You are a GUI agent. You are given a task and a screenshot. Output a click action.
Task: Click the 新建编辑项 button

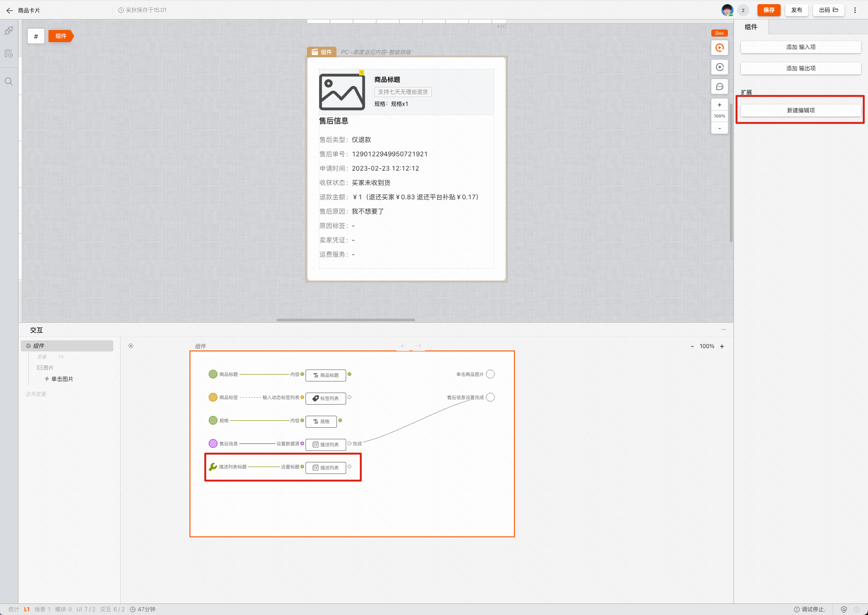(x=801, y=111)
